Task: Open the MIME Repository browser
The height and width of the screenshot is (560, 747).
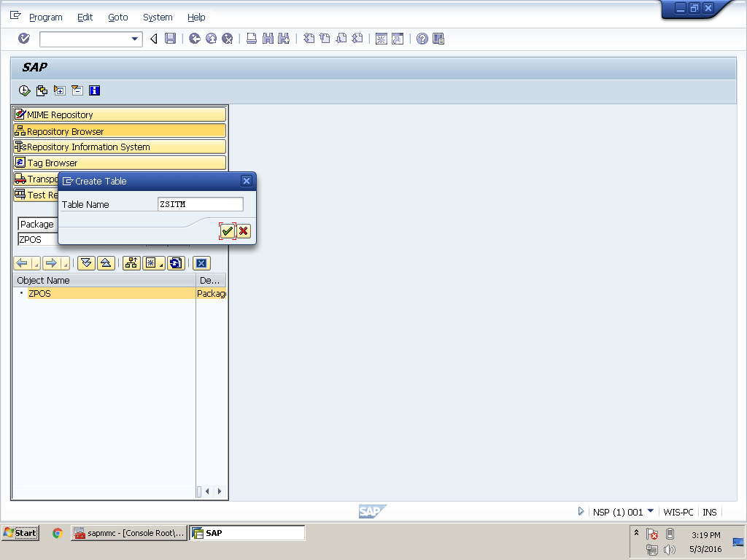Action: [x=120, y=114]
